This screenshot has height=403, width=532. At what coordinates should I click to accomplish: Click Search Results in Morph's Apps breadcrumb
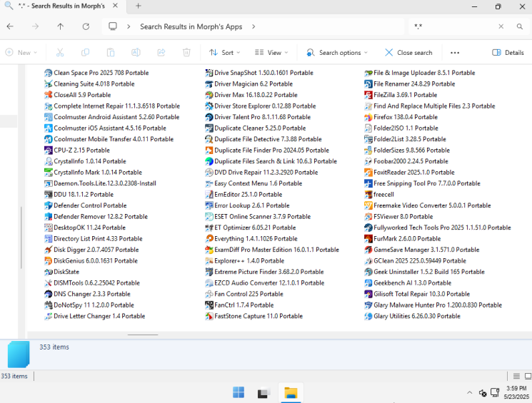(x=191, y=26)
